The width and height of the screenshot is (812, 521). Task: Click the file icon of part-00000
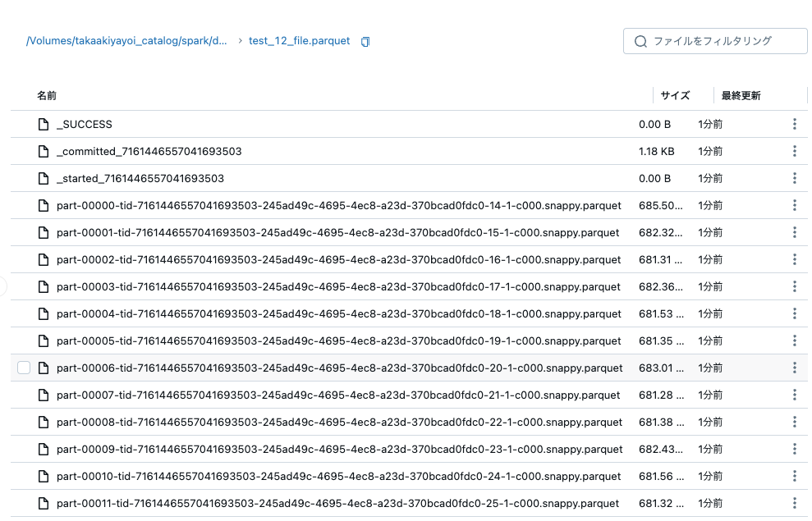pos(44,205)
